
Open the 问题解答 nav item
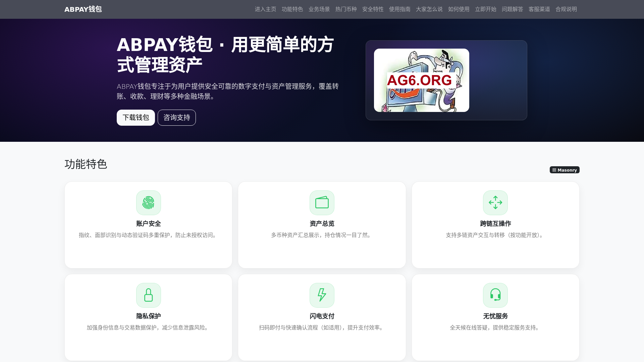(x=513, y=9)
